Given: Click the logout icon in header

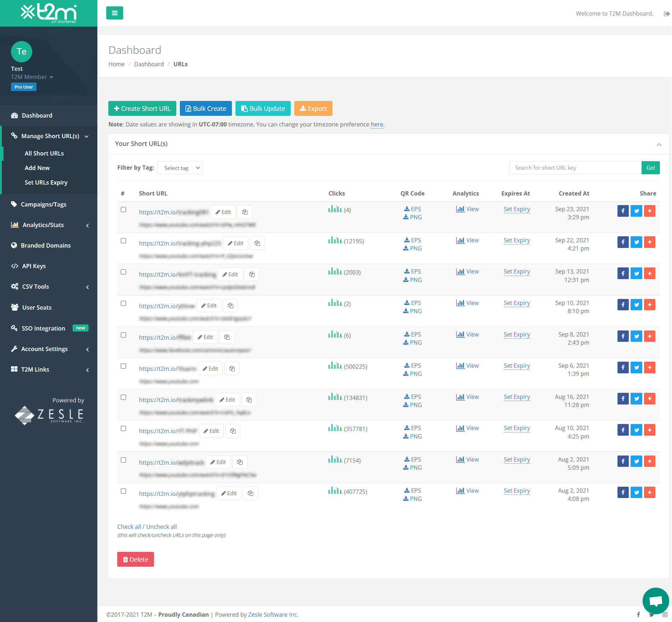Looking at the screenshot, I should 666,14.
